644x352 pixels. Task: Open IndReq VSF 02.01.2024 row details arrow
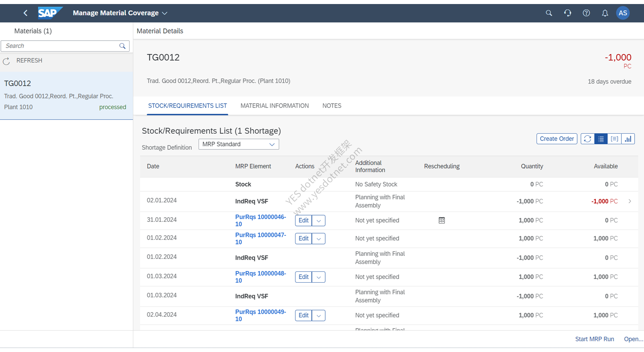tap(630, 201)
